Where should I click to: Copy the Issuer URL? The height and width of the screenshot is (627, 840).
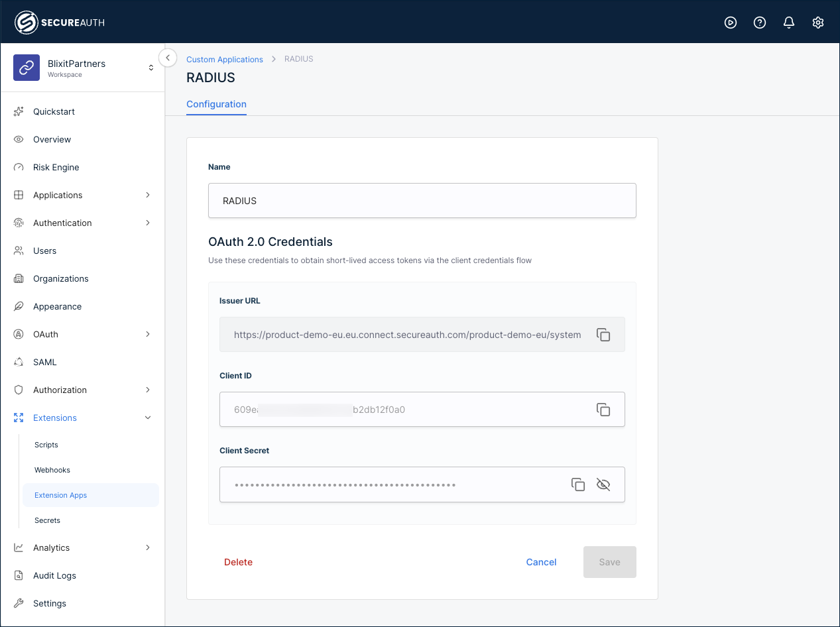(603, 335)
